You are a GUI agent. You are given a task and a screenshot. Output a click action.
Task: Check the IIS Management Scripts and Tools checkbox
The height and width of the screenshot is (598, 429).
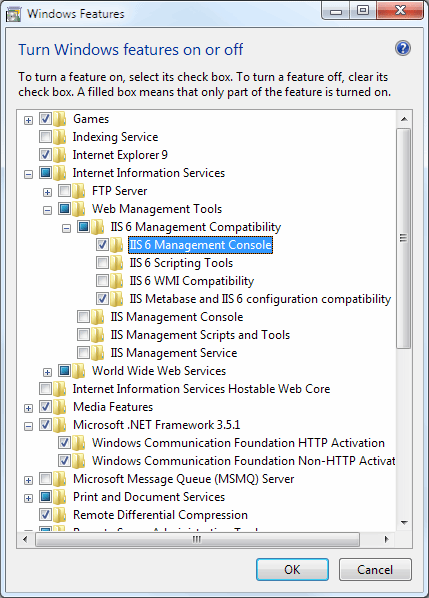coord(84,334)
